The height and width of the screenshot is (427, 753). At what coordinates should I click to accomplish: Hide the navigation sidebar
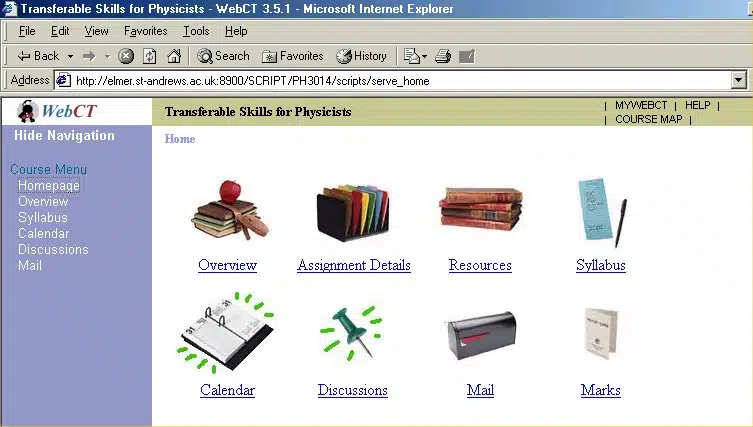(65, 136)
